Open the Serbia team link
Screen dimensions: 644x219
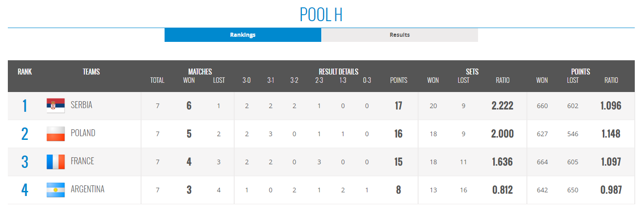point(82,105)
